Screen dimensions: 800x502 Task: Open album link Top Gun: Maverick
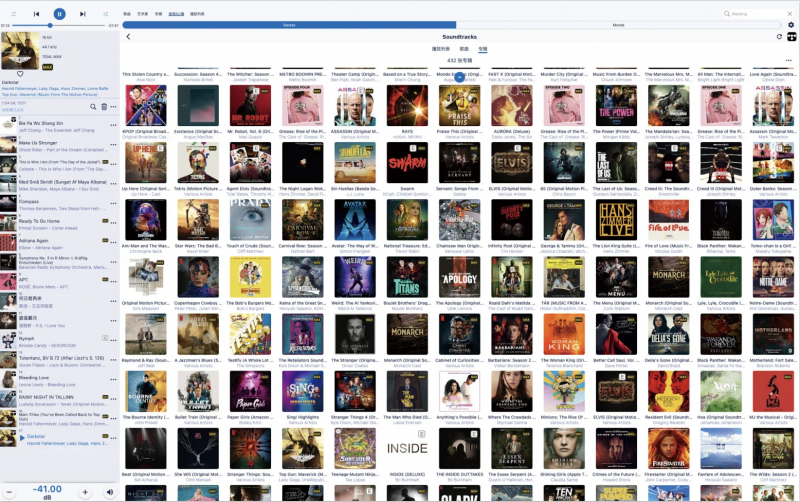click(x=49, y=94)
